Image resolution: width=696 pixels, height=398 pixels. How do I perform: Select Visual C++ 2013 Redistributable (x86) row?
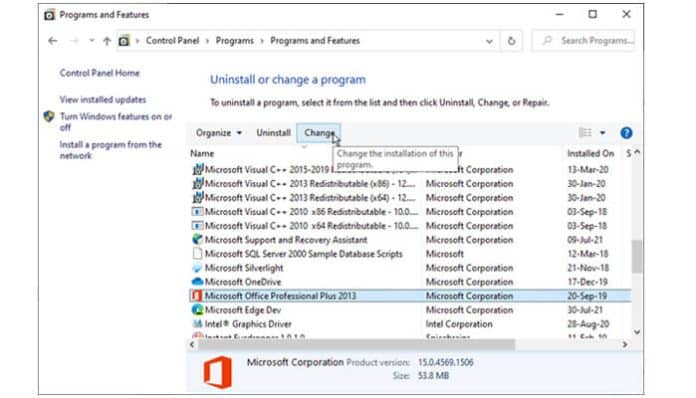pos(409,184)
